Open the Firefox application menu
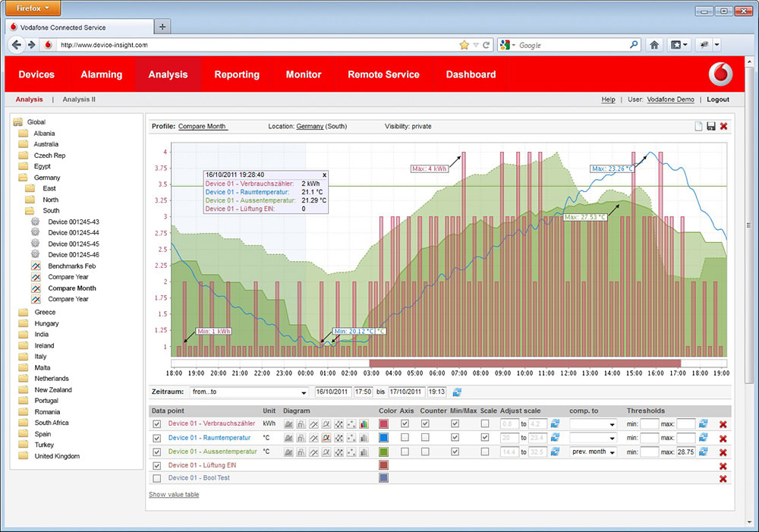 [33, 8]
